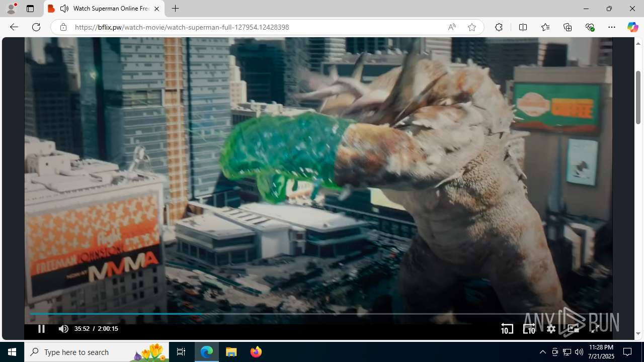Pause the Superman video playback
644x362 pixels.
tap(41, 329)
